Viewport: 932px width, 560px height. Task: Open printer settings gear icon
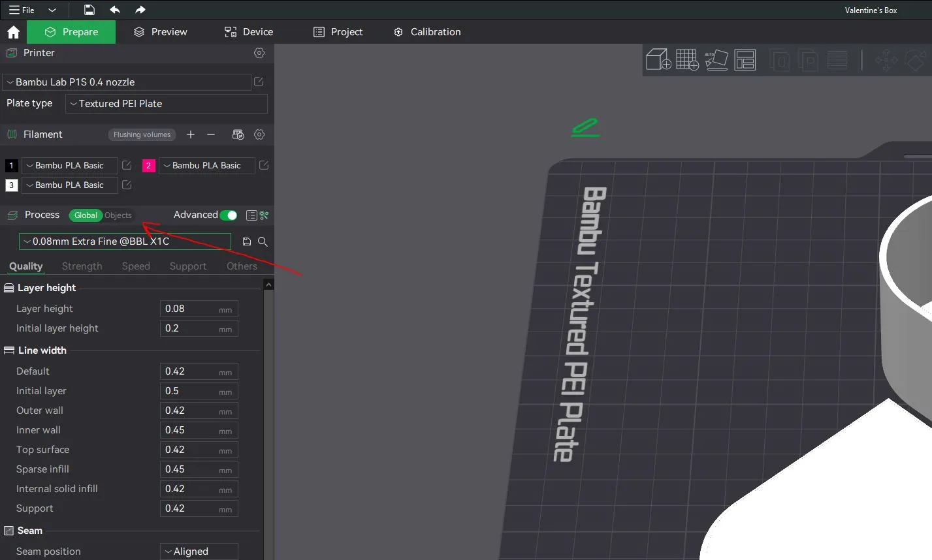[259, 53]
